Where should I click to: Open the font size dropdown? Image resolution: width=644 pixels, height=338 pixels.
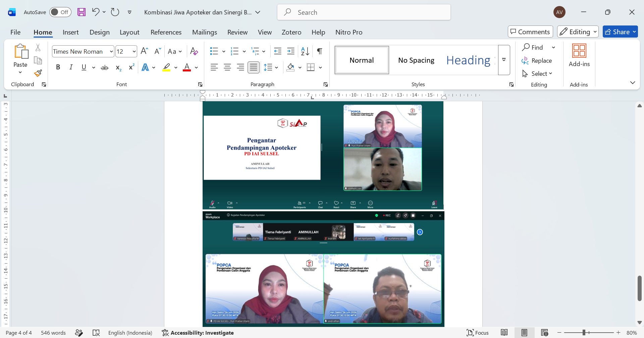pyautogui.click(x=134, y=51)
